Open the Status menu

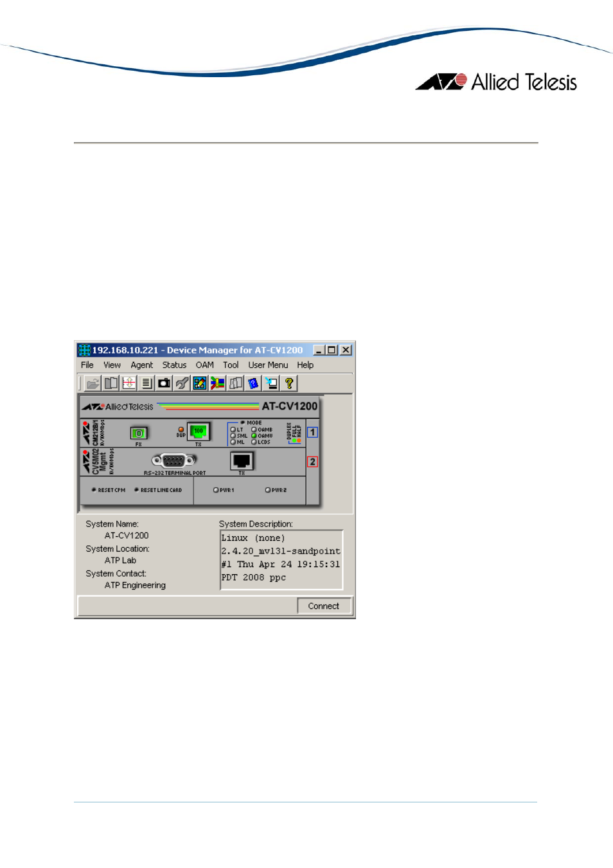[x=174, y=365]
